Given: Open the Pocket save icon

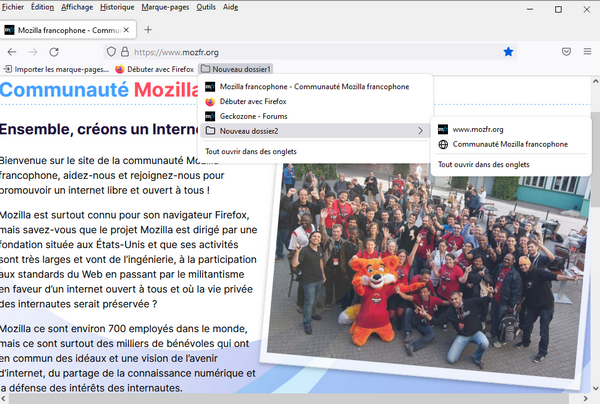Looking at the screenshot, I should [x=566, y=52].
